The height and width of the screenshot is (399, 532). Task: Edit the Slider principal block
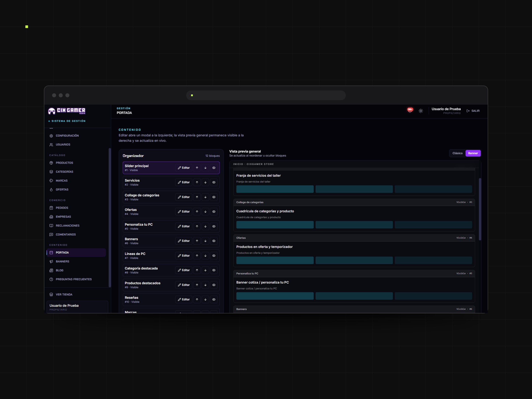[184, 168]
